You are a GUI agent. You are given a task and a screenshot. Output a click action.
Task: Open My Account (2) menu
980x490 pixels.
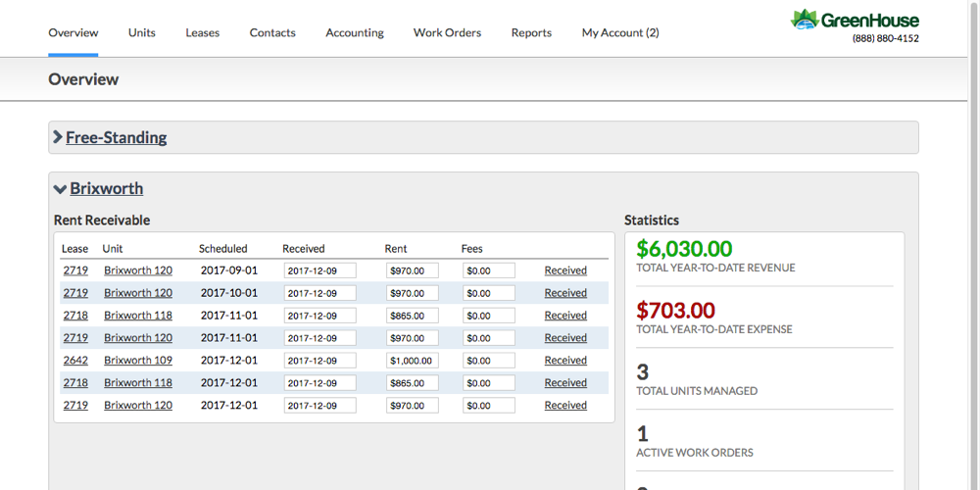click(x=619, y=32)
